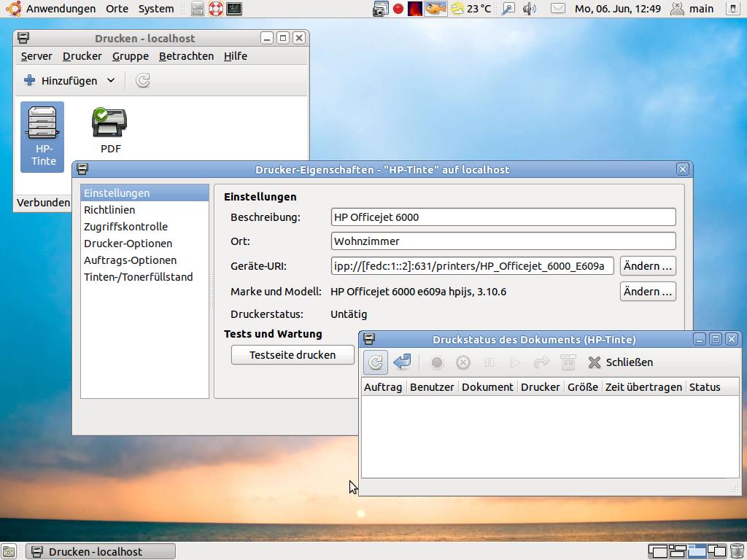The height and width of the screenshot is (560, 747).
Task: Click Ändern next to Geräte-URI
Action: 647,266
